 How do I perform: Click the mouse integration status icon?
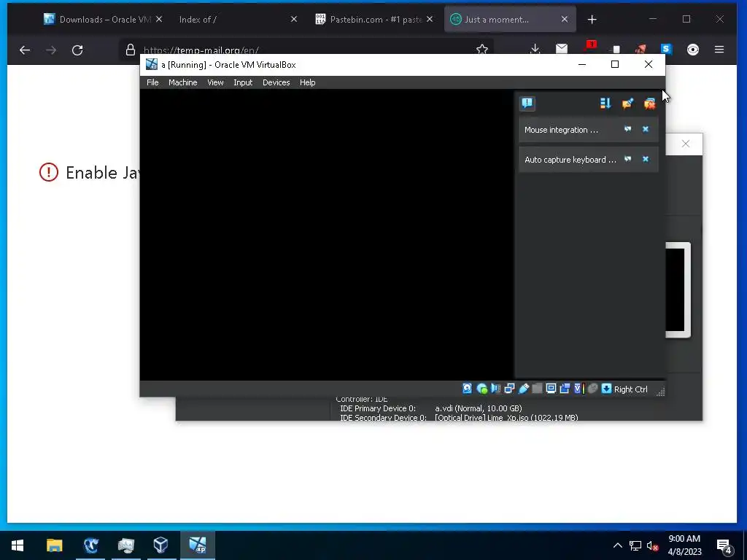point(592,389)
